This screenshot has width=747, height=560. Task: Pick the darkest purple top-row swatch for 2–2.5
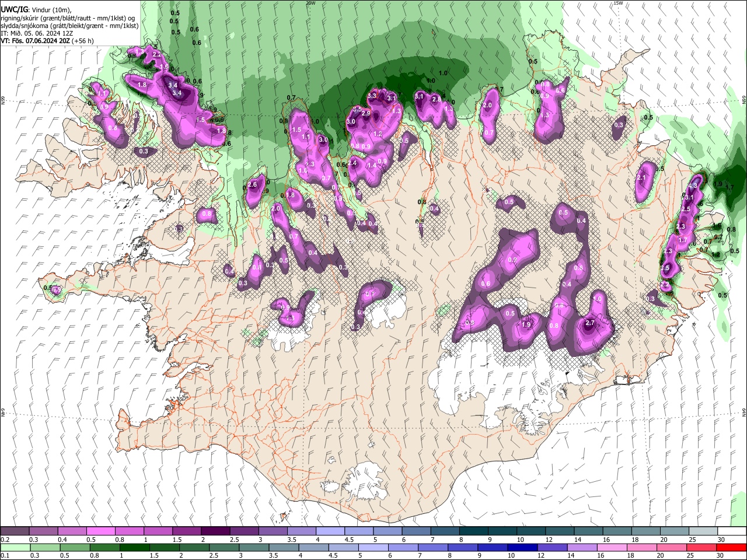(x=215, y=531)
